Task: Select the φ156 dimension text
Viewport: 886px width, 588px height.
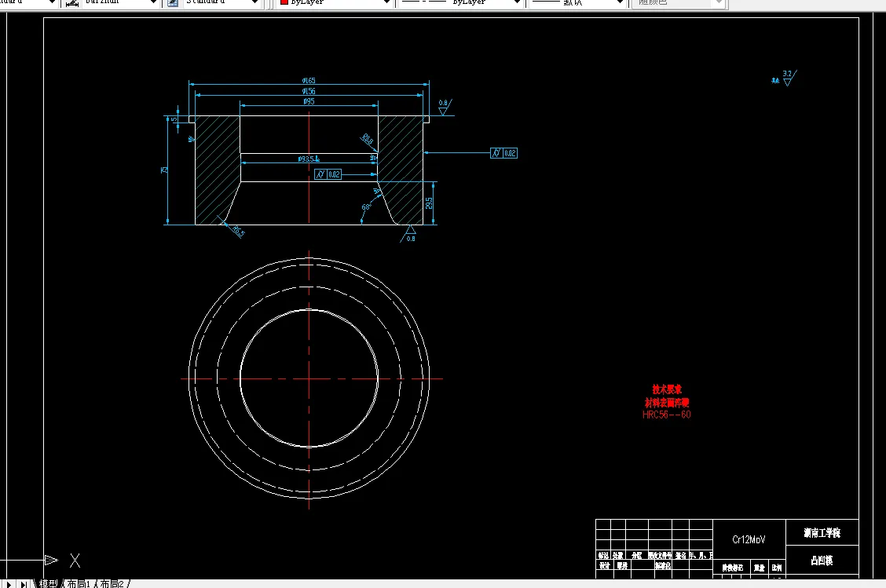Action: 309,91
